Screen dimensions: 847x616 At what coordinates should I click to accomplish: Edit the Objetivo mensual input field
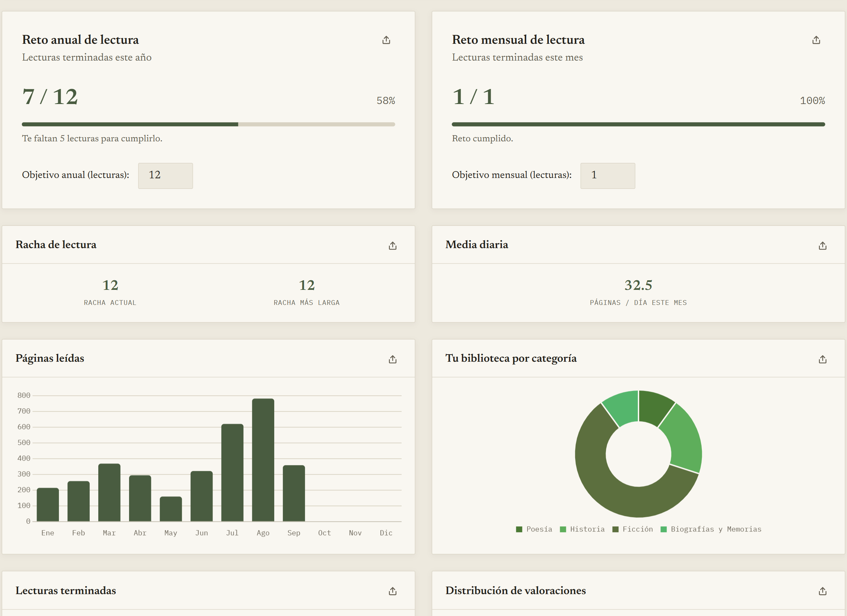(608, 176)
